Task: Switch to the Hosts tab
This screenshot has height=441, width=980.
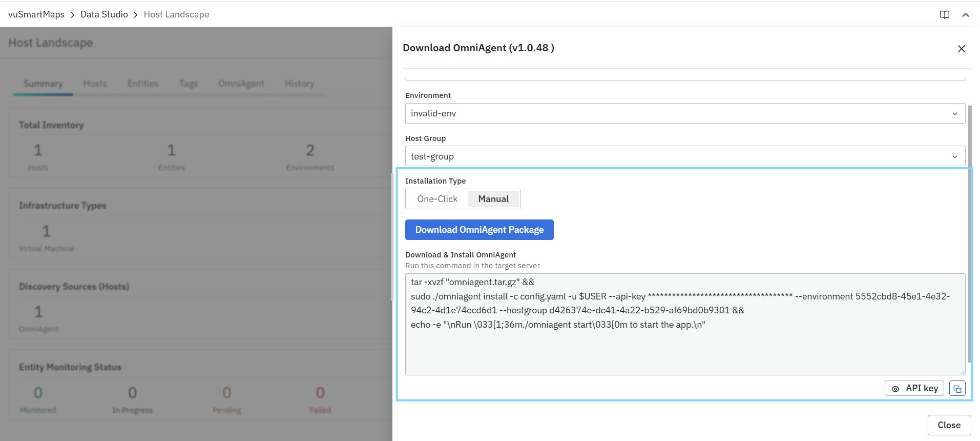Action: (x=95, y=84)
